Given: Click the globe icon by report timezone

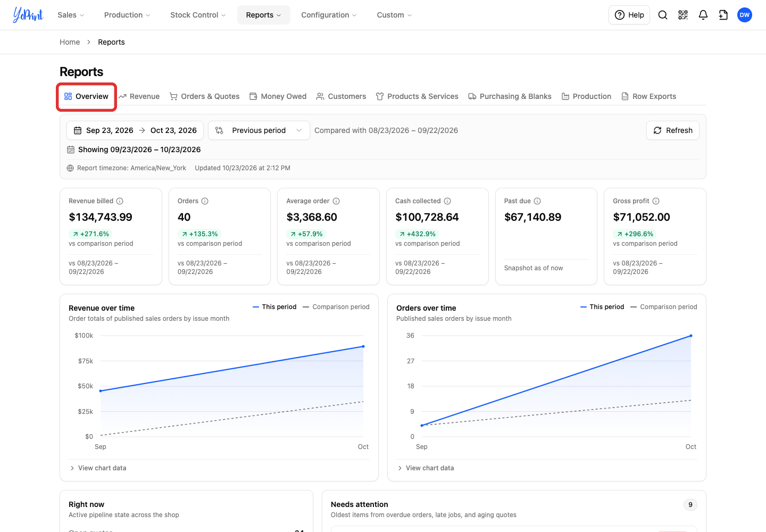Looking at the screenshot, I should (x=70, y=168).
